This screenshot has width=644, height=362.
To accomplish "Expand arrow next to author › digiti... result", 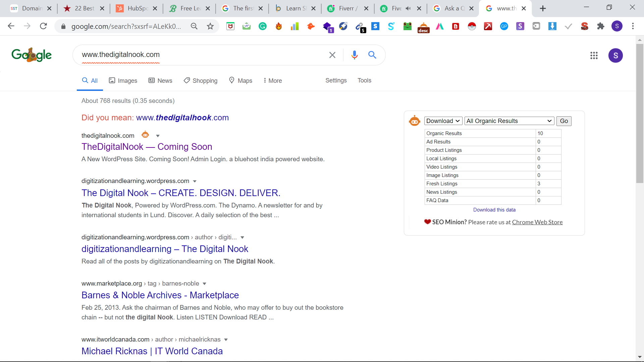I will [243, 237].
